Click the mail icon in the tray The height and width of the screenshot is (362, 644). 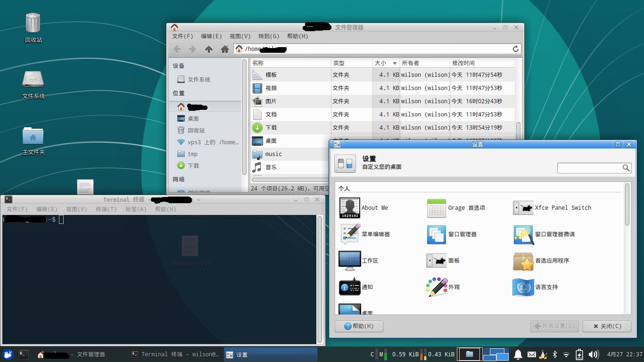[531, 354]
